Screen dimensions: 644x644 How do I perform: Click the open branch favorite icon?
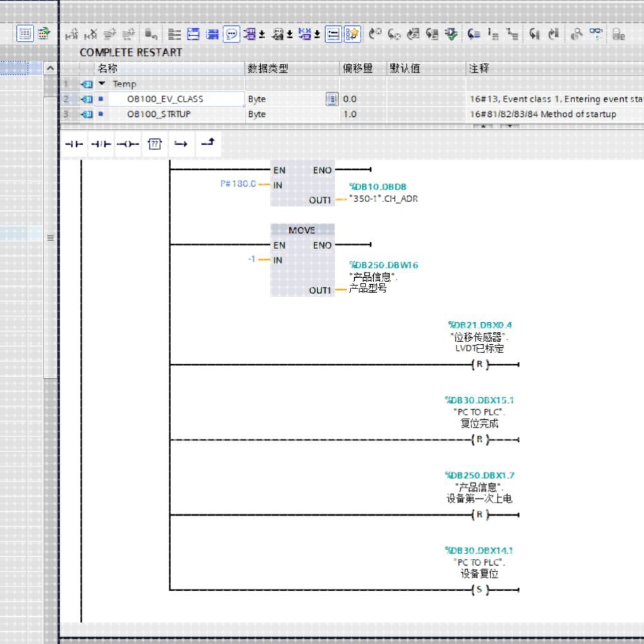(181, 144)
